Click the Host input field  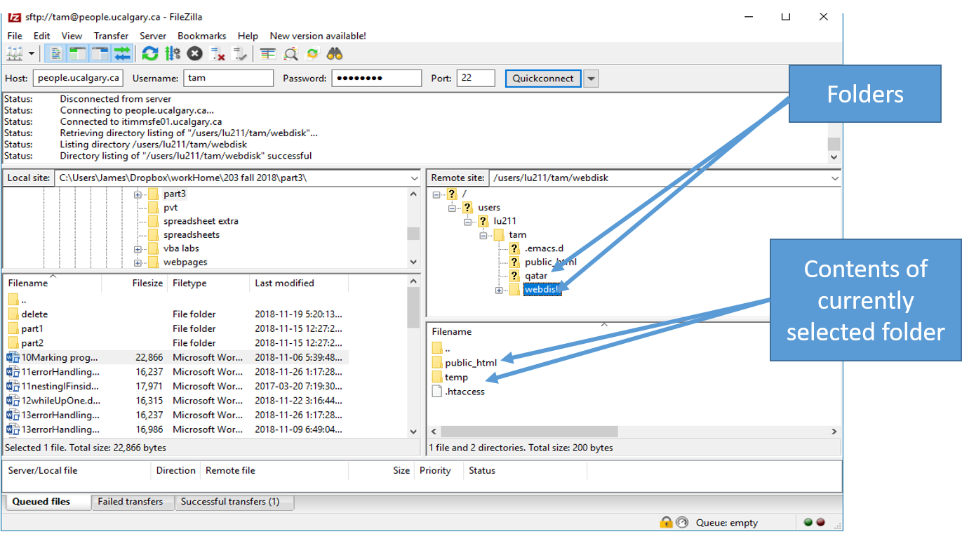click(79, 79)
